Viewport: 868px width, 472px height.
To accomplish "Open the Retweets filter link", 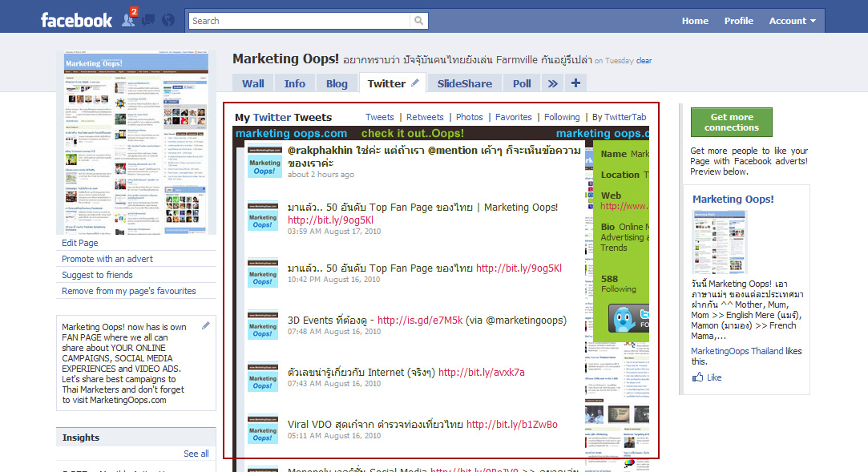I will (425, 117).
